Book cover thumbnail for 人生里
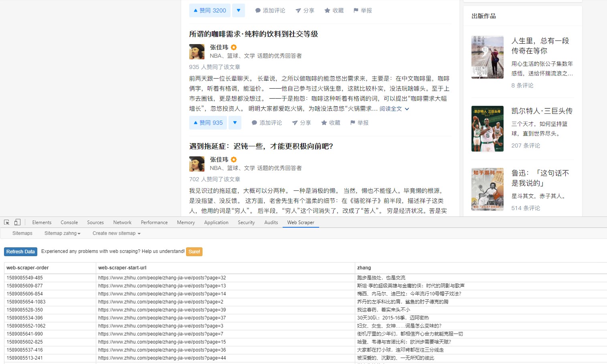The height and width of the screenshot is (364, 607). 488,57
